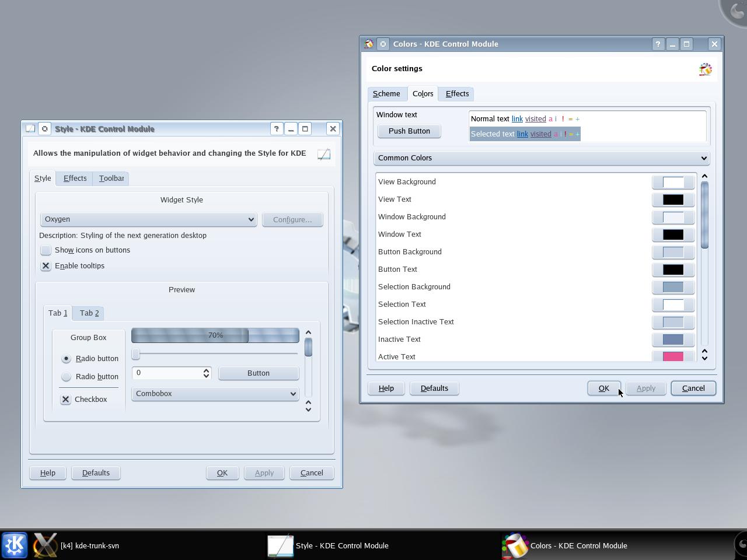Click the top-right desktop plasma cashew

pos(735,12)
